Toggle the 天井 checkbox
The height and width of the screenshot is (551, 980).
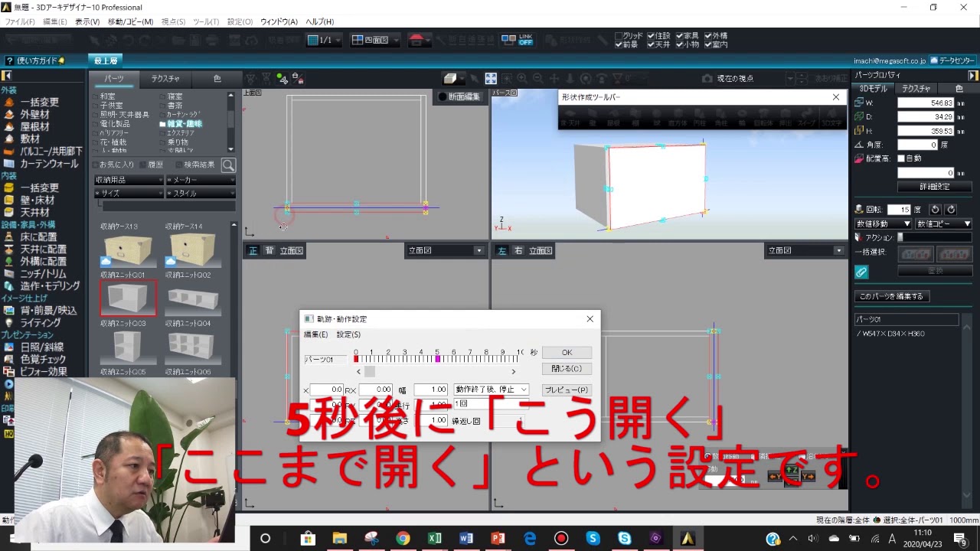click(651, 45)
